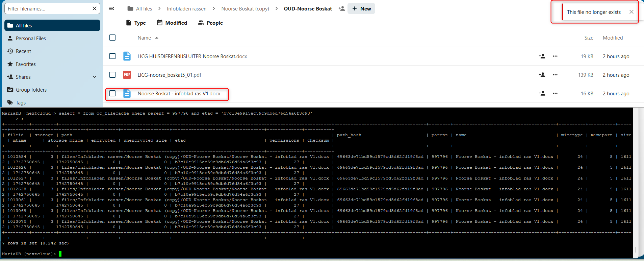
Task: Toggle the navigation sidebar icon
Action: [111, 8]
